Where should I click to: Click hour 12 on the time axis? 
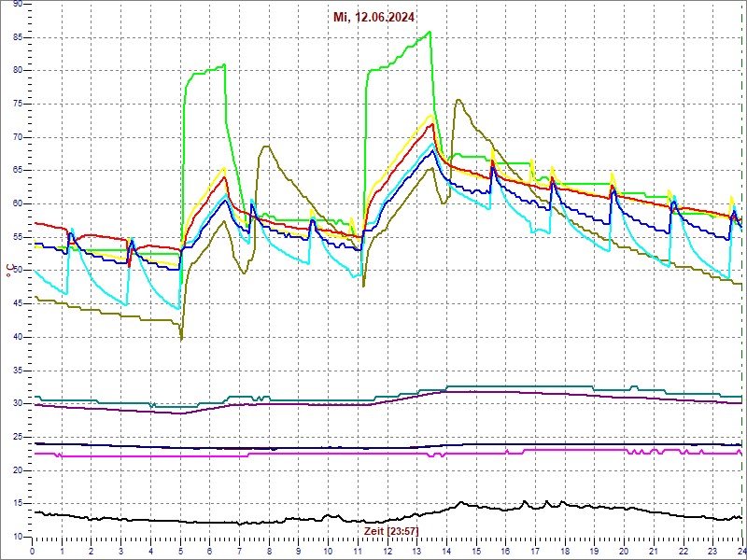tap(388, 550)
